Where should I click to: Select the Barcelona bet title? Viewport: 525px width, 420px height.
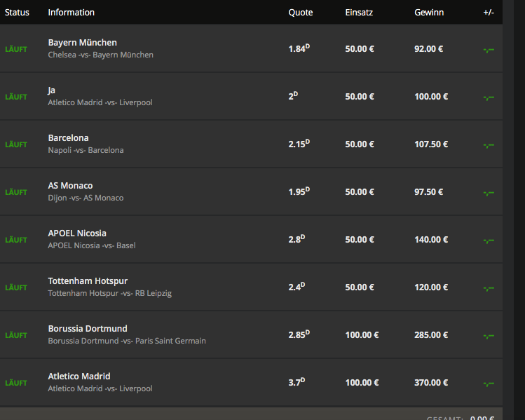click(x=68, y=138)
